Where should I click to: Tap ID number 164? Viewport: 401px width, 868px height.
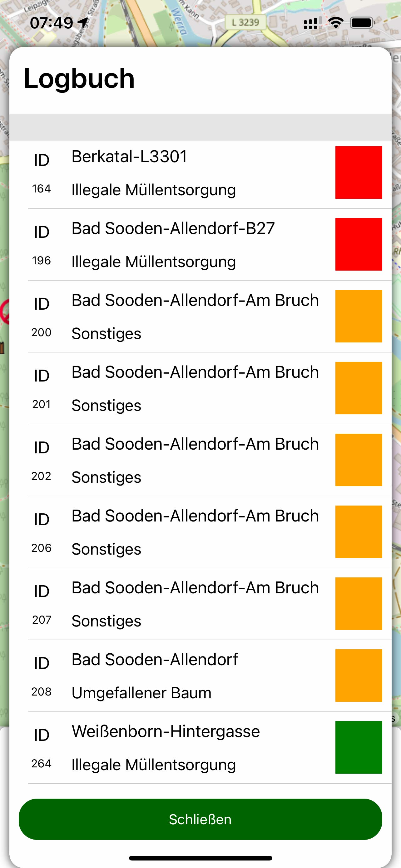click(42, 189)
